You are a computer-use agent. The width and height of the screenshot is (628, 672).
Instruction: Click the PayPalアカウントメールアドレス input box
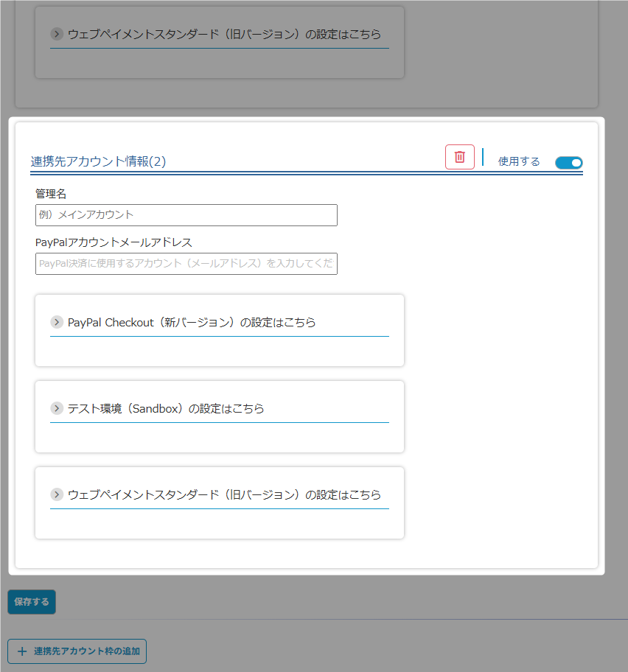[186, 264]
